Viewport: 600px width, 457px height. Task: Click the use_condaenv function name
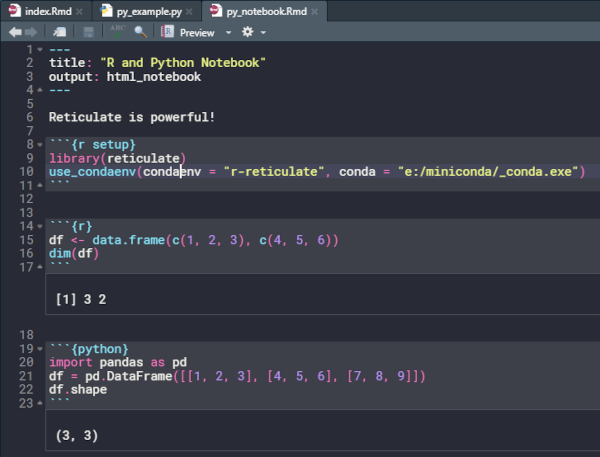coord(92,172)
